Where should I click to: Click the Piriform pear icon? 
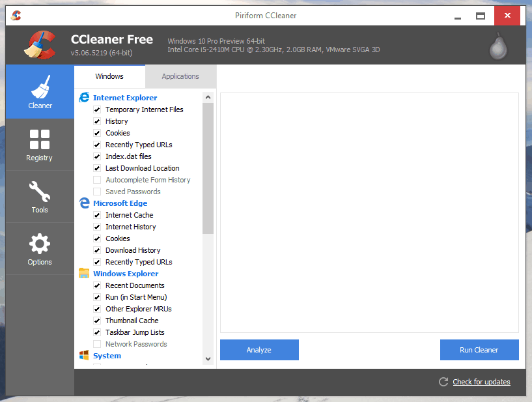tap(498, 46)
